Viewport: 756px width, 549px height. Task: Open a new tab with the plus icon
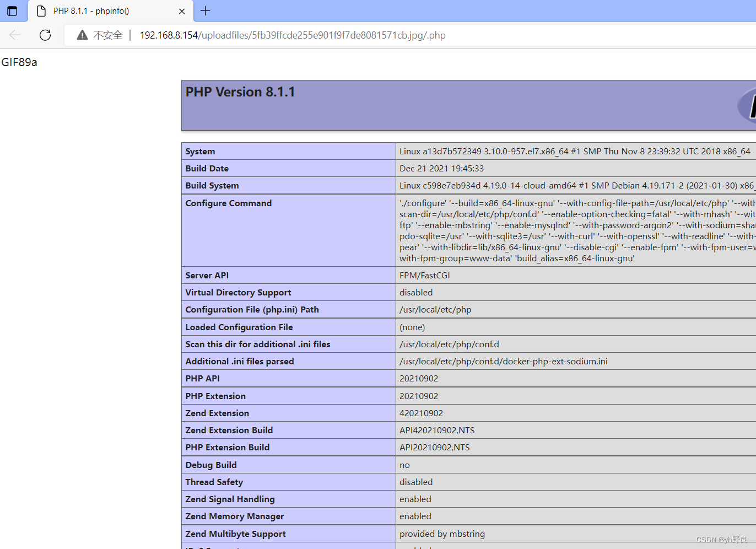pos(205,11)
